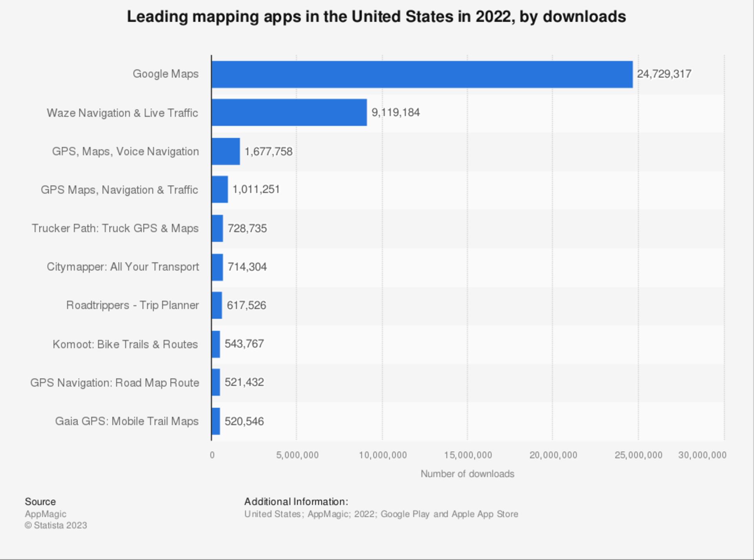Click the Google Maps bar

pyautogui.click(x=422, y=74)
